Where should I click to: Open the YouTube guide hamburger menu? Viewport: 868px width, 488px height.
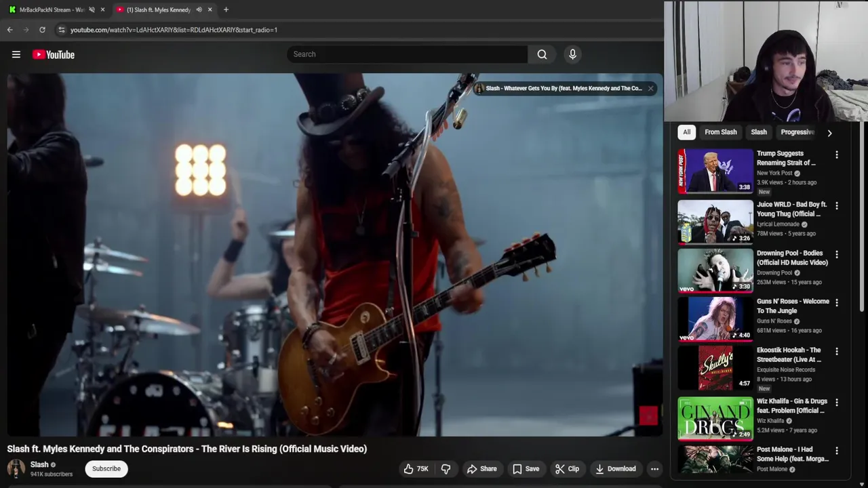coord(16,54)
